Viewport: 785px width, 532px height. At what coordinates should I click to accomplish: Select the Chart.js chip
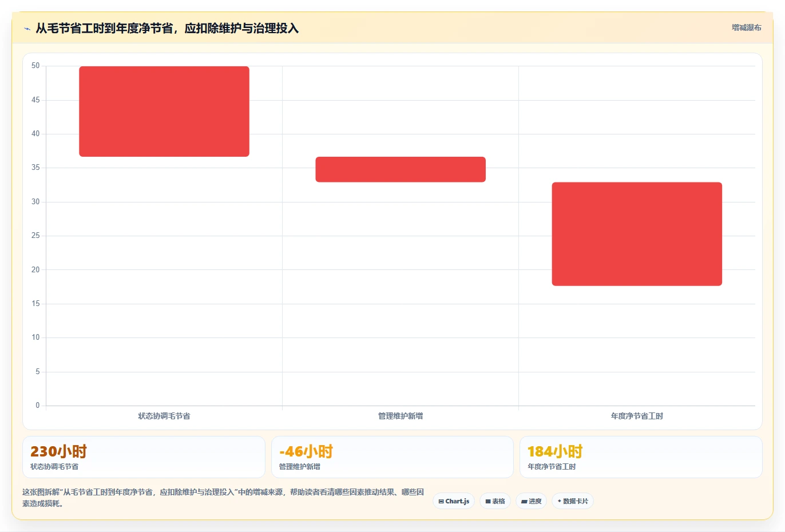[x=454, y=501]
